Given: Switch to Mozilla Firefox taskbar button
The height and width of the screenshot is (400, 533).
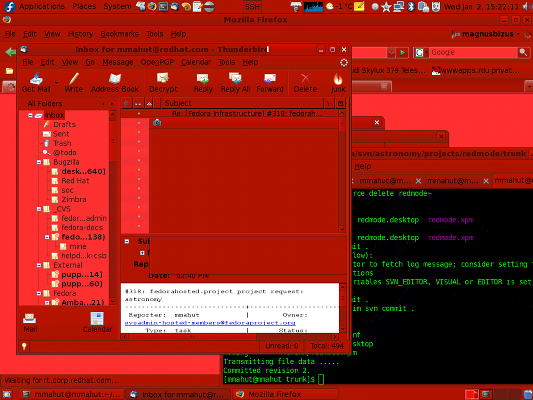Looking at the screenshot, I should point(285,394).
